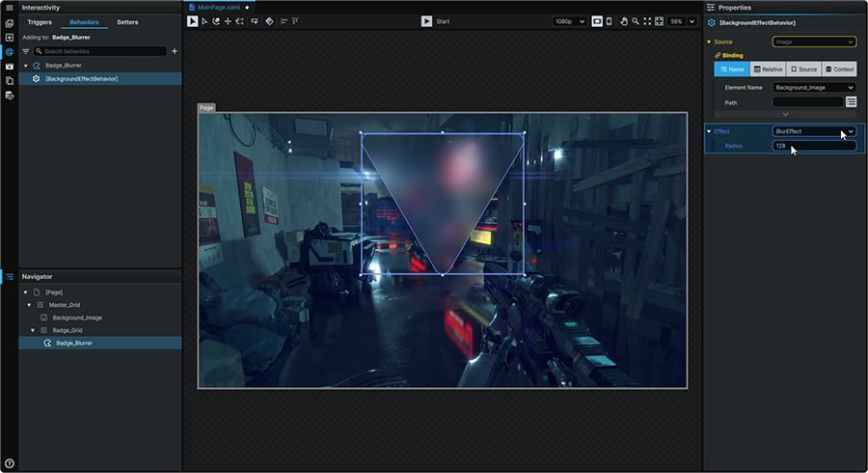This screenshot has height=473, width=868.
Task: Open the hamburger menu above the sidebar
Action: pos(9,8)
